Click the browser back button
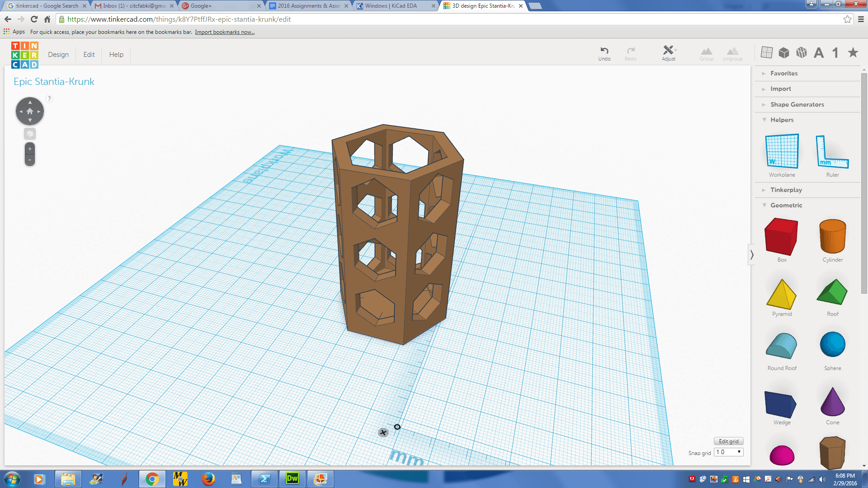 pyautogui.click(x=8, y=19)
